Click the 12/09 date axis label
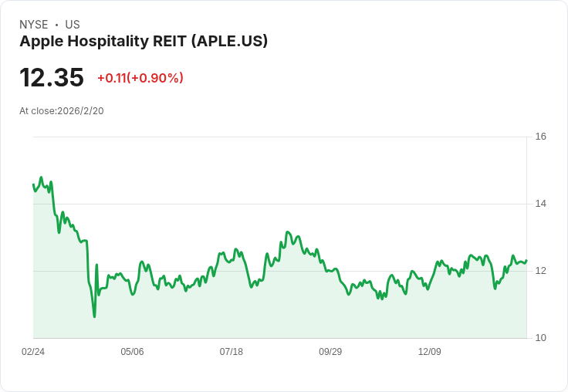Screen dimensions: 568x392 (430, 351)
